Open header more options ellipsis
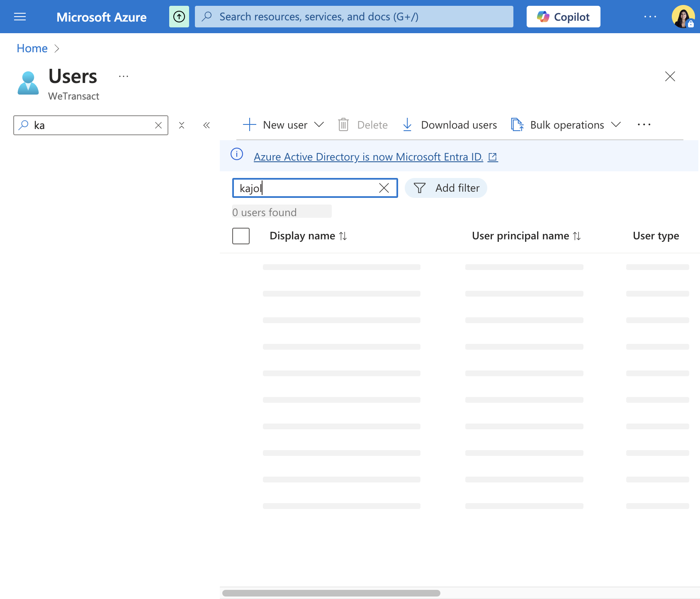 point(650,17)
